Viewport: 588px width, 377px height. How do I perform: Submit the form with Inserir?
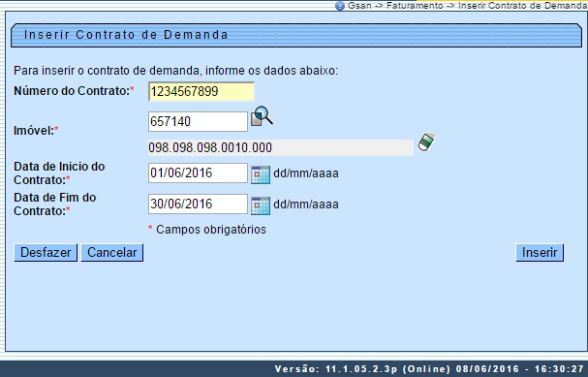coord(540,252)
